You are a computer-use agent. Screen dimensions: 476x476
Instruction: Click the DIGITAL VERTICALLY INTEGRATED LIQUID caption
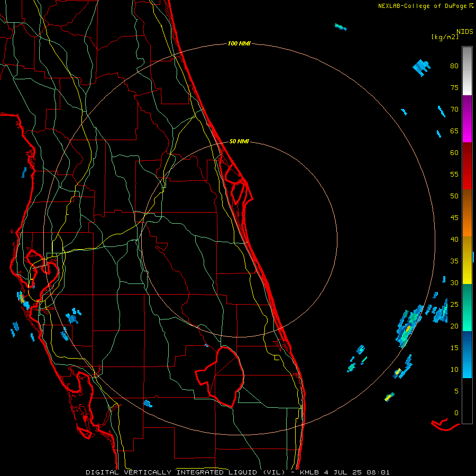186,472
